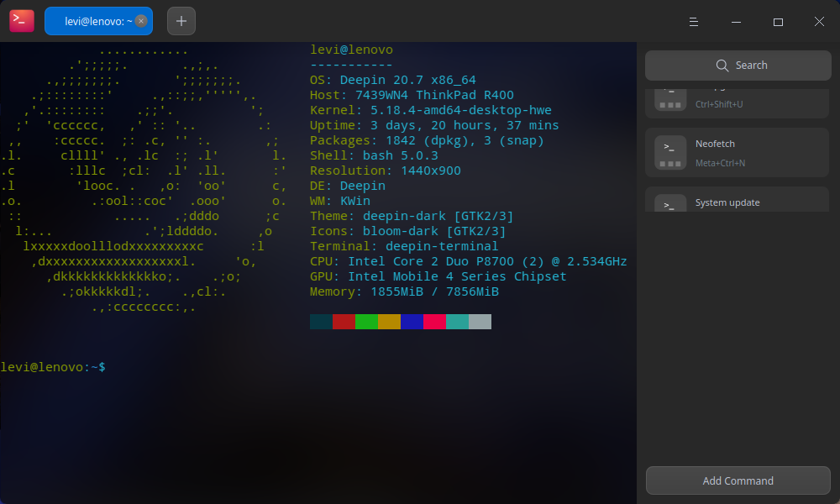Close the terminal window

click(x=819, y=22)
